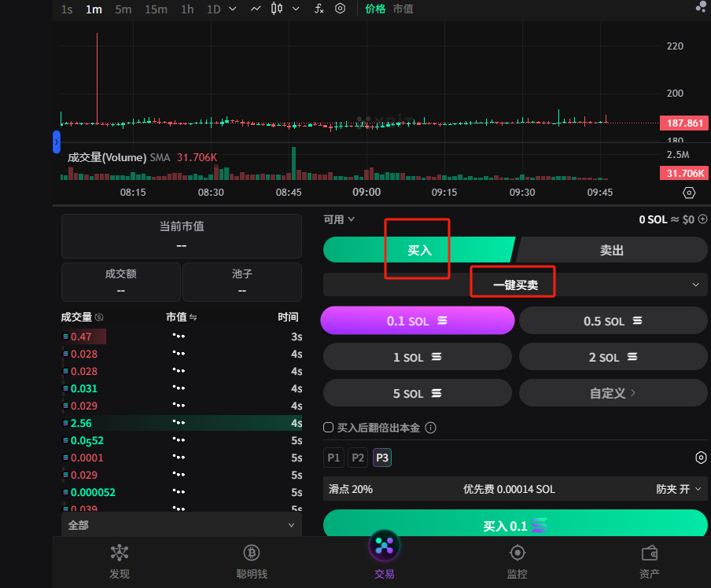711x588 pixels.
Task: Add funds via plus icon
Action: coord(702,219)
